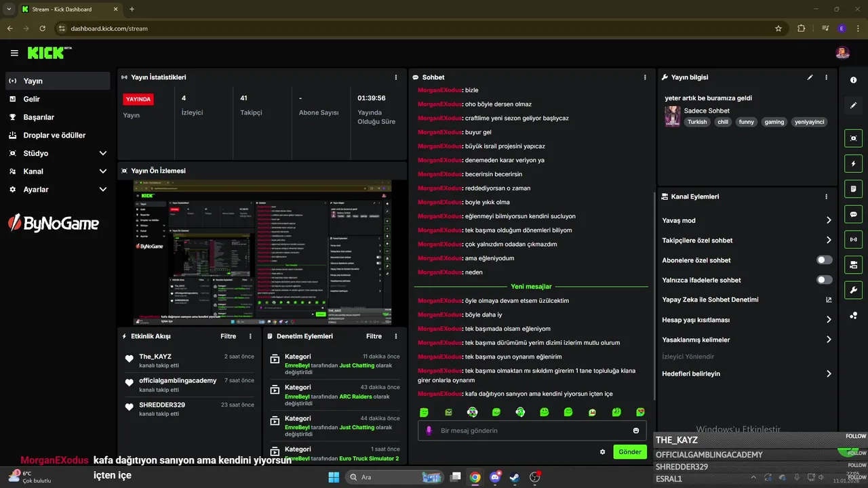Pick the heart-eyes emote at row end

(640, 412)
